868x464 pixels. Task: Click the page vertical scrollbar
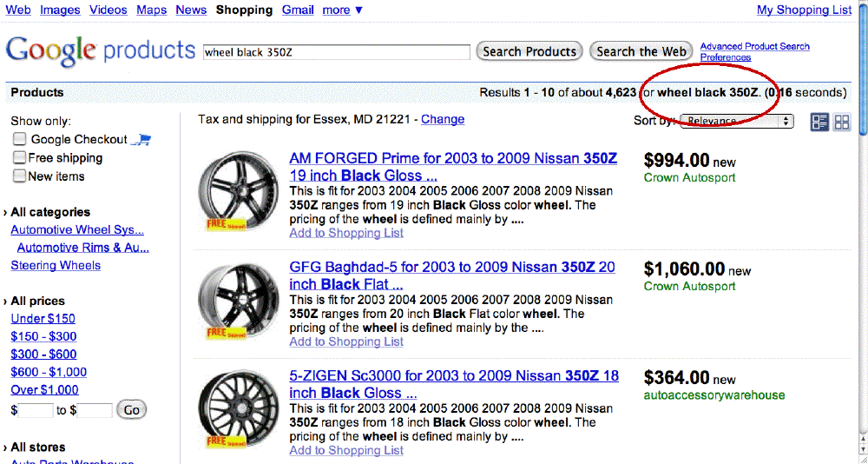(x=863, y=233)
